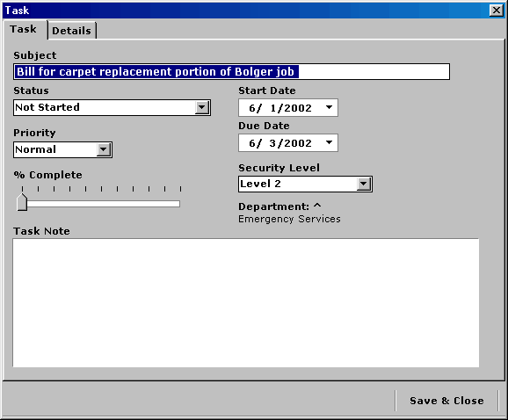
Task: Click the % Complete slider thumb
Action: click(22, 202)
